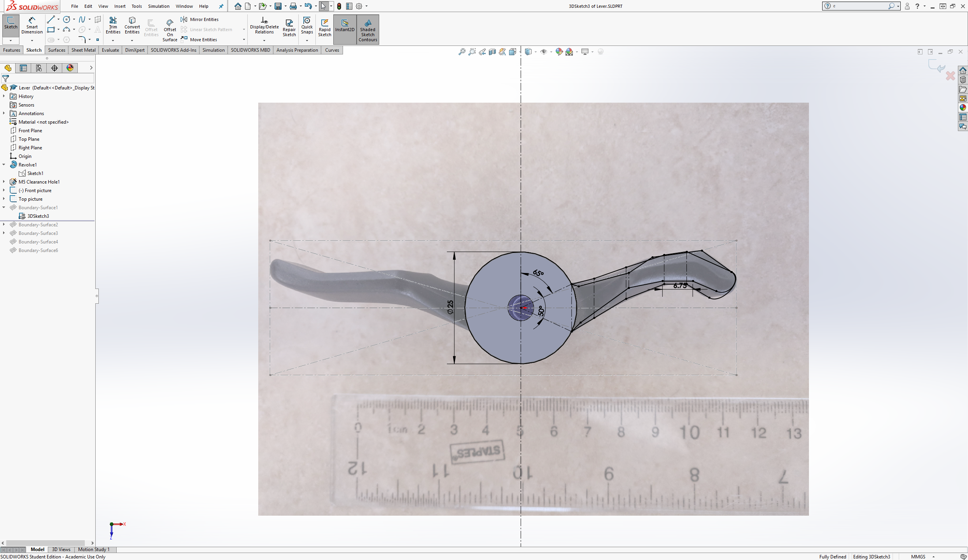The height and width of the screenshot is (560, 968).
Task: Collapse the Revolve1 tree node
Action: (4, 164)
